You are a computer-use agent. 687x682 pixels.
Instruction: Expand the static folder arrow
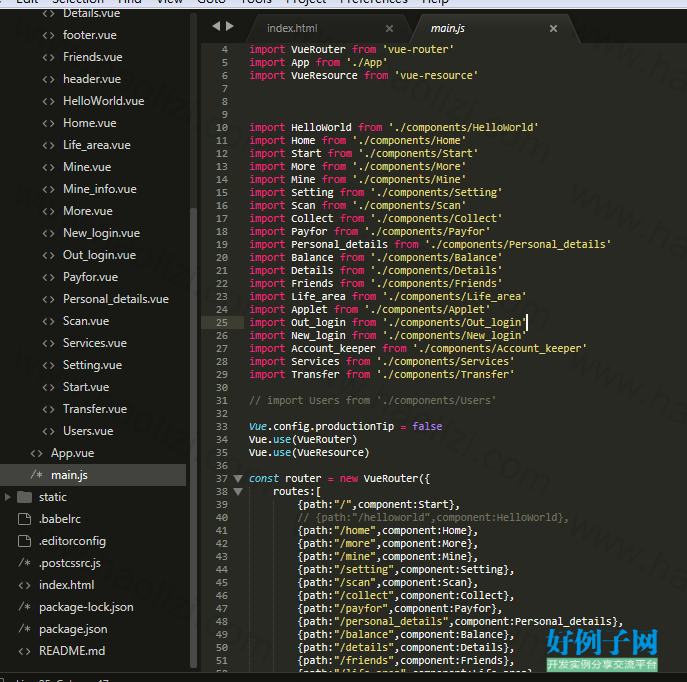coord(7,497)
